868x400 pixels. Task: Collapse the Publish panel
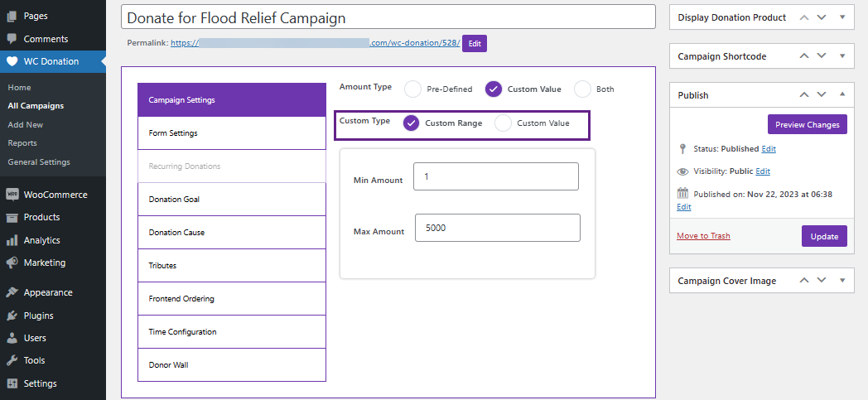[842, 95]
